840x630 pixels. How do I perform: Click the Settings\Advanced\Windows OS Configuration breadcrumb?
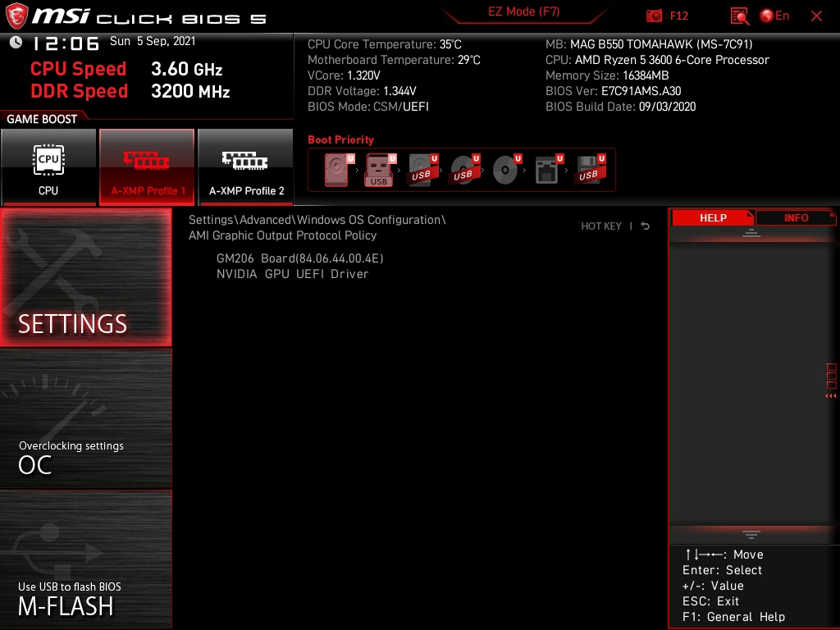(317, 220)
